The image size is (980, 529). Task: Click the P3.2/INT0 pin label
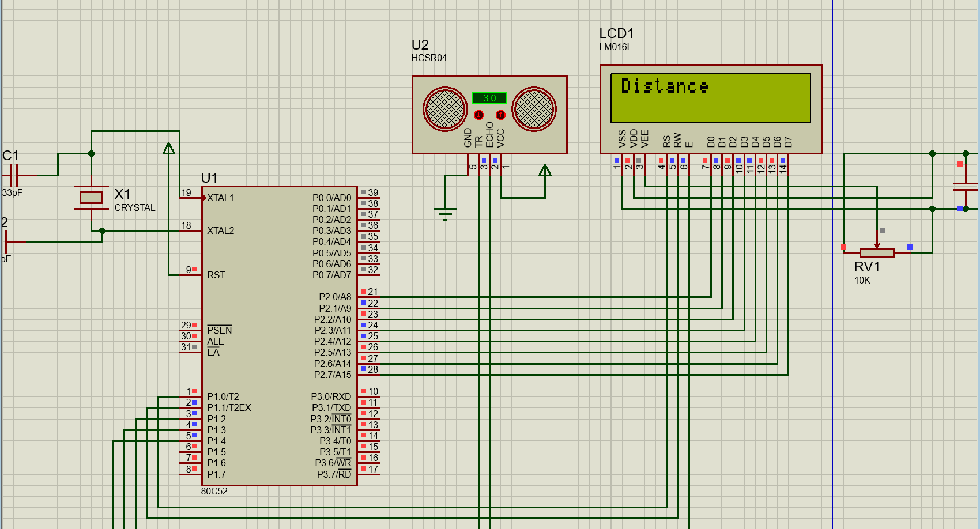(331, 420)
